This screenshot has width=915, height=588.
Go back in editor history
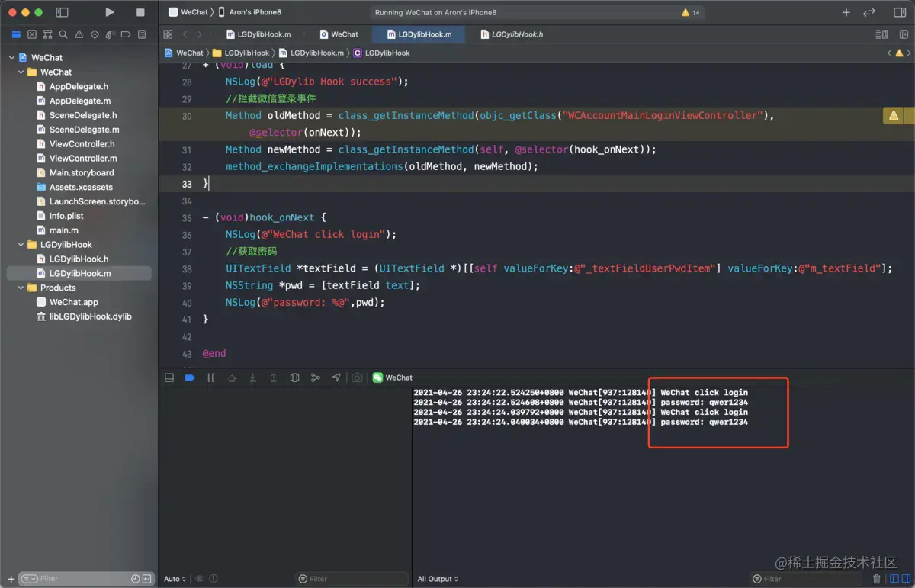(185, 34)
